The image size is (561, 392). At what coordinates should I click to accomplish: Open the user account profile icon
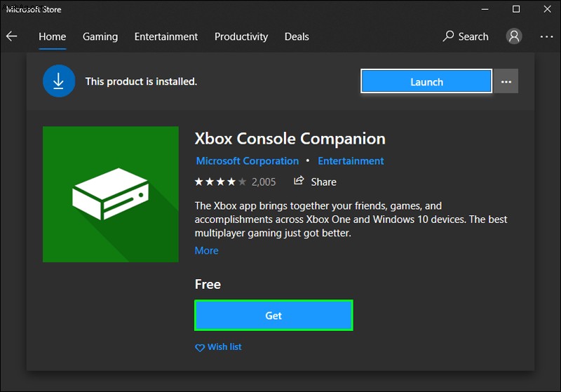coord(514,36)
